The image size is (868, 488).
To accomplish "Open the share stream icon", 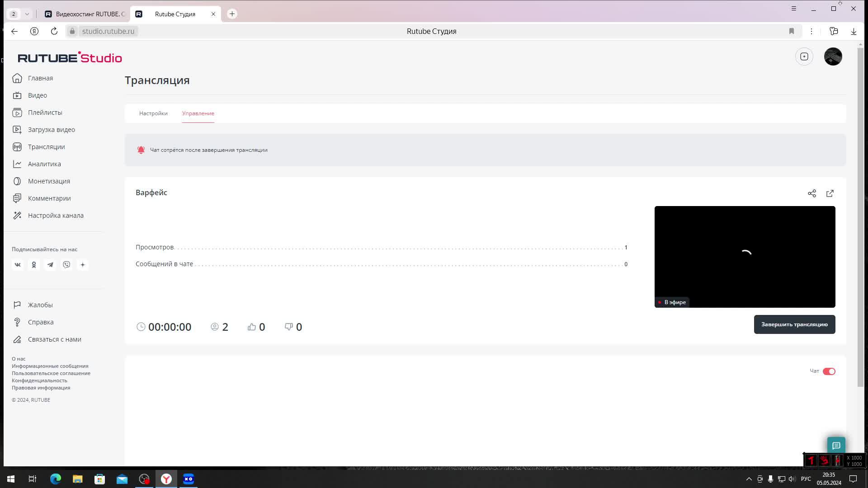I will tap(812, 193).
